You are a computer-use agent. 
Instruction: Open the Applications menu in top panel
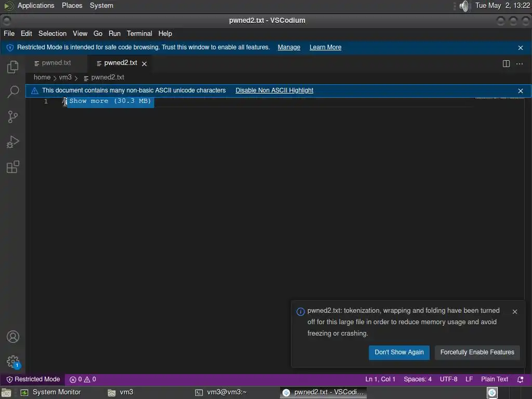(x=36, y=6)
